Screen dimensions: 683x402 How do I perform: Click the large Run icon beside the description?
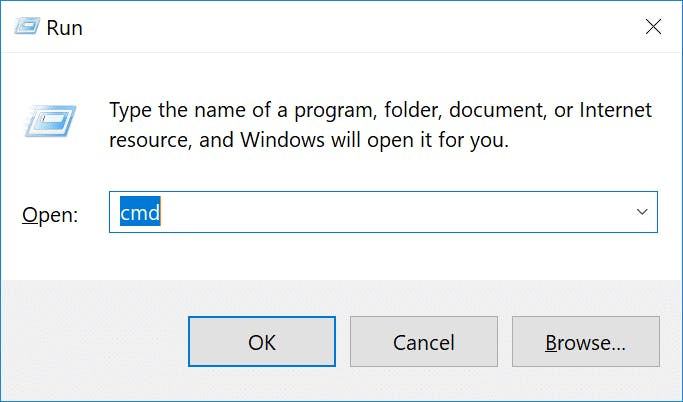pos(51,121)
